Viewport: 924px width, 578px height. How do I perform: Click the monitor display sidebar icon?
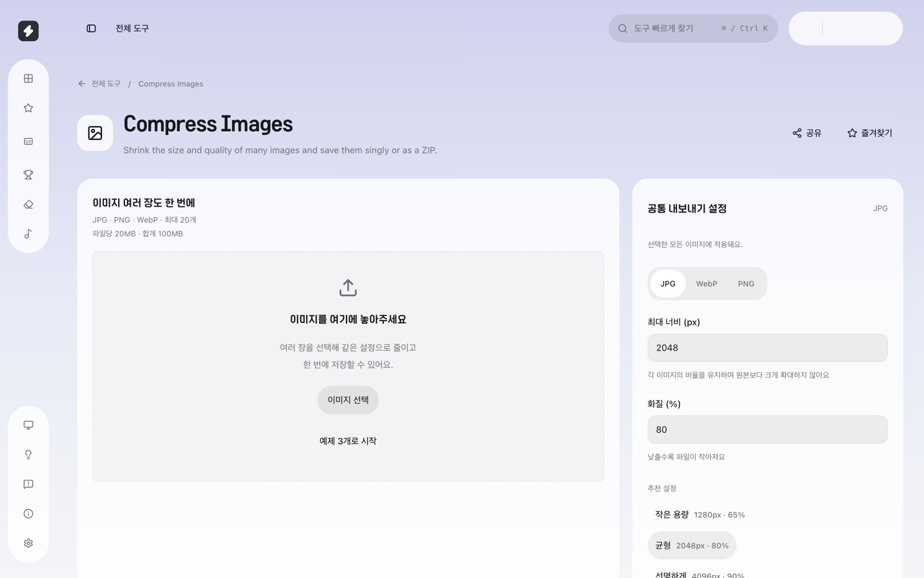[x=28, y=425]
